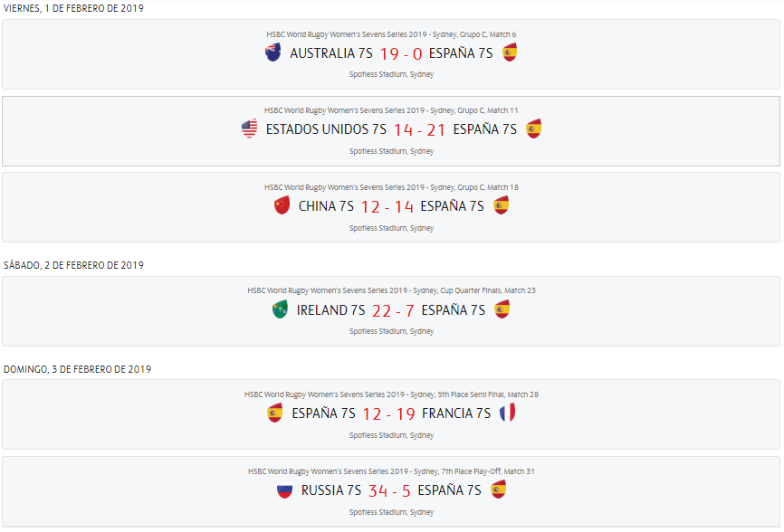
Task: Click the United States flag icon
Action: pyautogui.click(x=250, y=129)
